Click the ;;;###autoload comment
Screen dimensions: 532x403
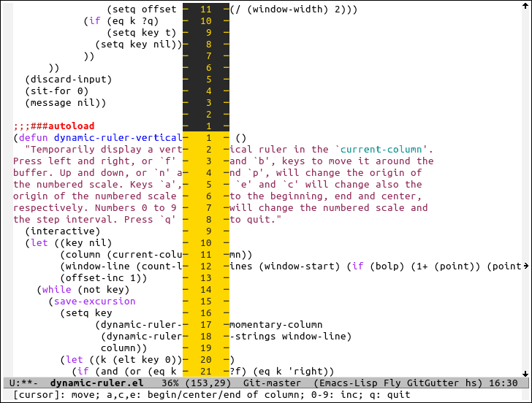pyautogui.click(x=54, y=126)
